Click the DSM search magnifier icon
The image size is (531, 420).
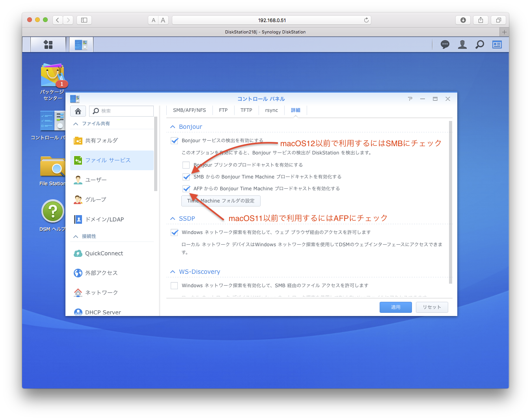tap(480, 45)
